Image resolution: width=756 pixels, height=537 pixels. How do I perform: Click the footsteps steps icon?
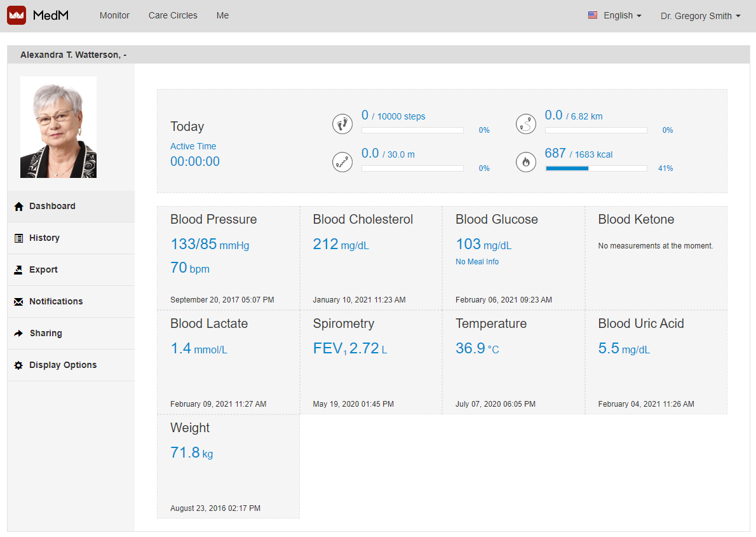(x=342, y=124)
